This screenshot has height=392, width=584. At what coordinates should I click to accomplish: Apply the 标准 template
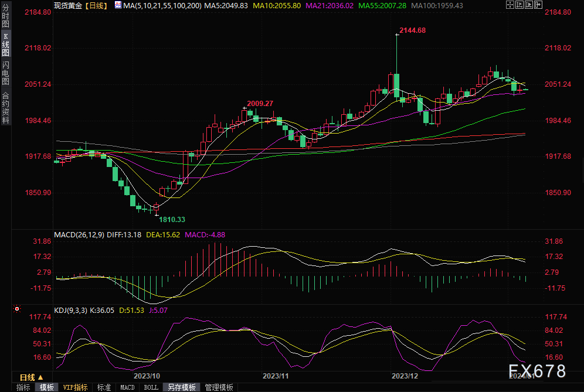(x=104, y=387)
